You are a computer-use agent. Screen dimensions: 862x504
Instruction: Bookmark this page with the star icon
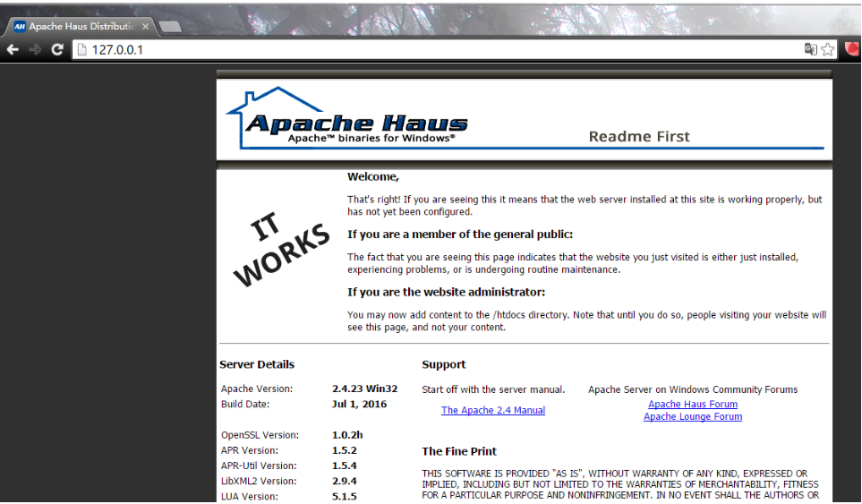[x=827, y=49]
